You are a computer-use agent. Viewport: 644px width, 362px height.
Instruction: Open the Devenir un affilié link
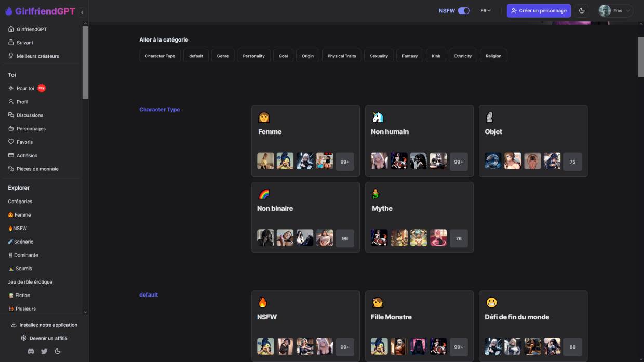pos(44,338)
